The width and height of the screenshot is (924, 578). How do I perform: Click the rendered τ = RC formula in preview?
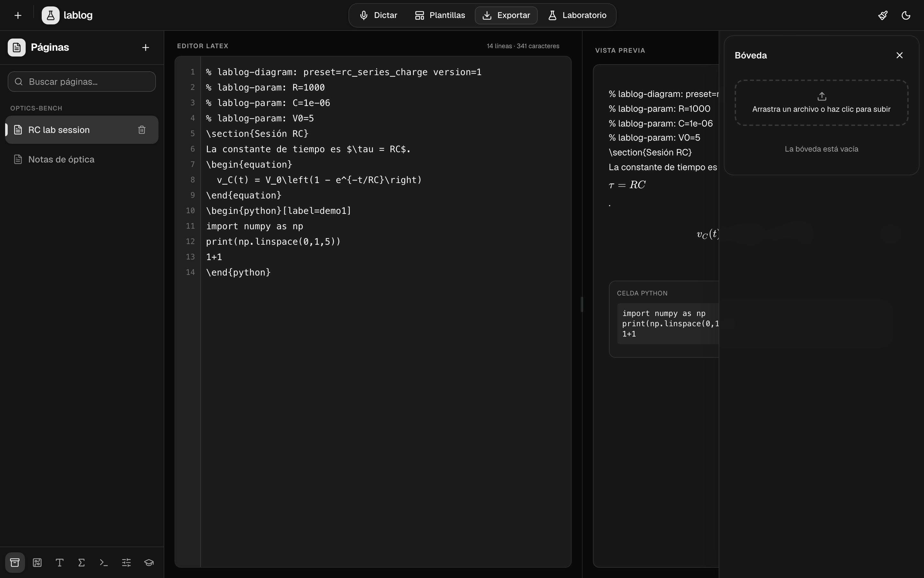tap(627, 185)
